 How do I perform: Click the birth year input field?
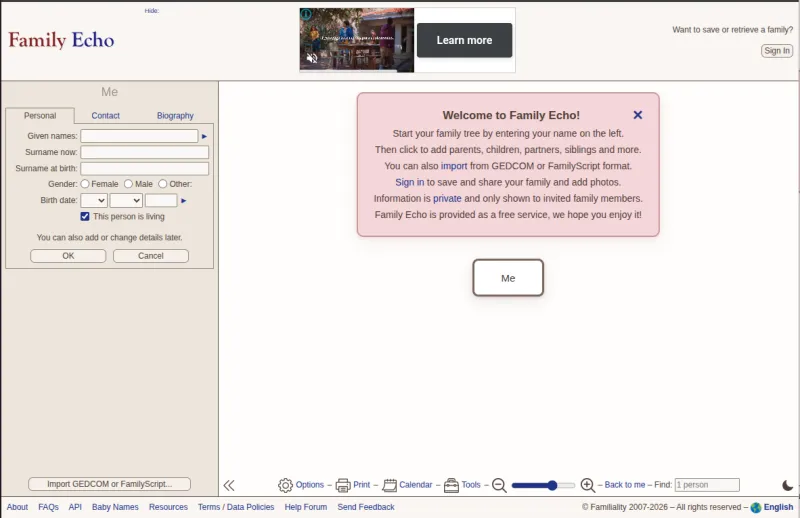click(x=161, y=201)
